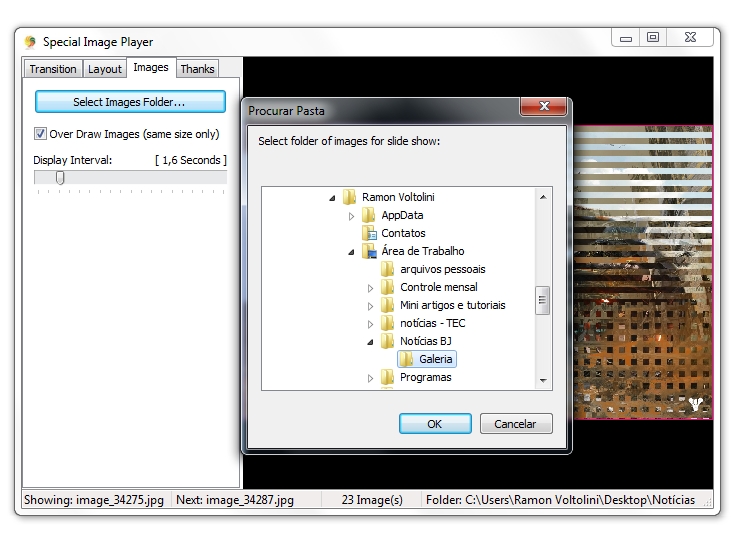Screen dimensions: 732x541
Task: Click the folder tree scroll up arrow
Action: click(x=543, y=197)
